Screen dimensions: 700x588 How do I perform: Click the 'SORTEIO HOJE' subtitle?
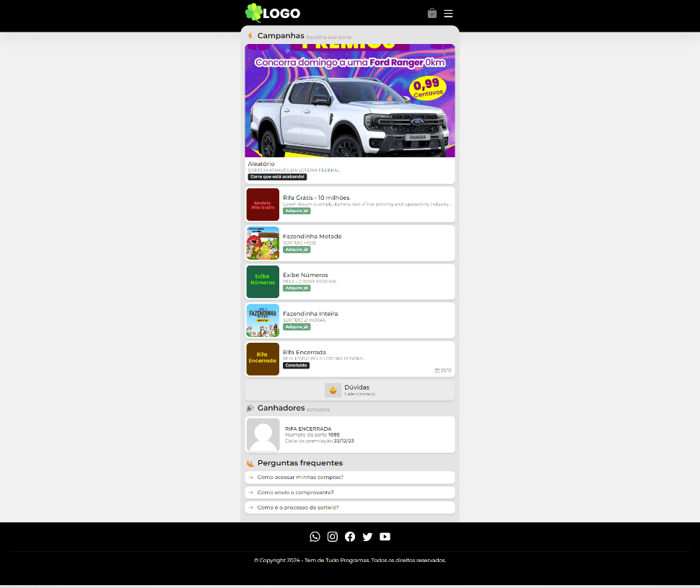(299, 243)
